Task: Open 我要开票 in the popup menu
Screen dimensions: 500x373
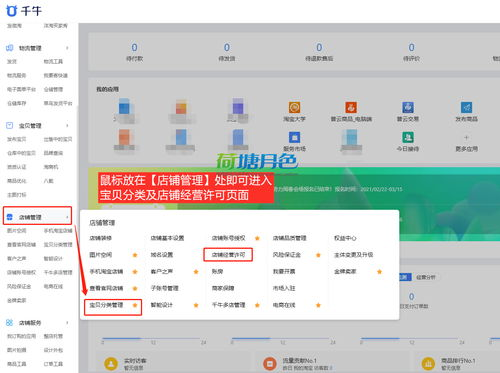Action: (284, 271)
